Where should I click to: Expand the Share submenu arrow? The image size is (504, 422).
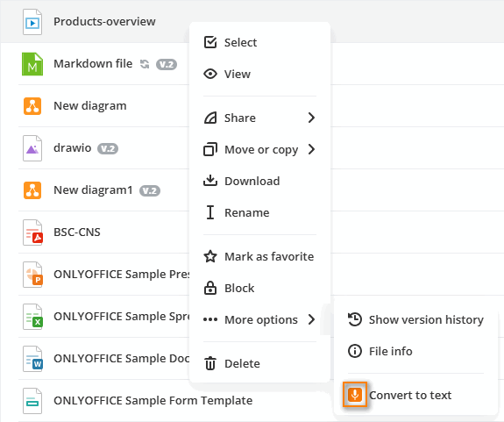tap(311, 118)
